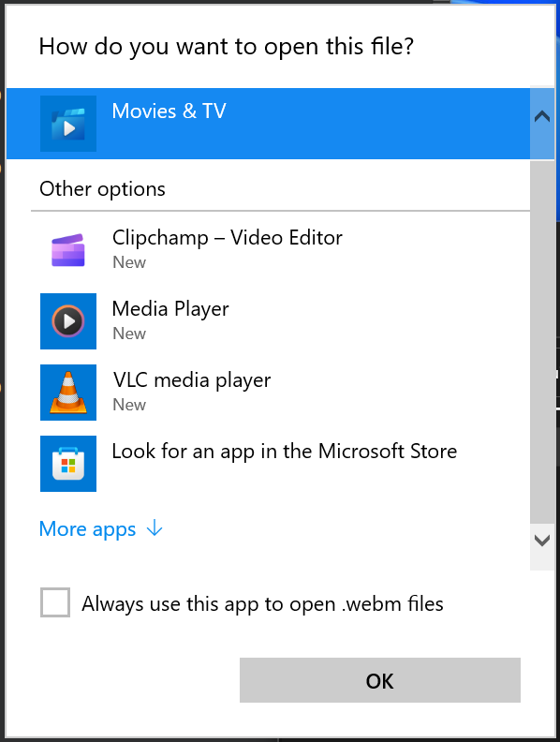Click the Microsoft Store shopping bag icon
Screen dimensions: 560x742
(x=68, y=464)
